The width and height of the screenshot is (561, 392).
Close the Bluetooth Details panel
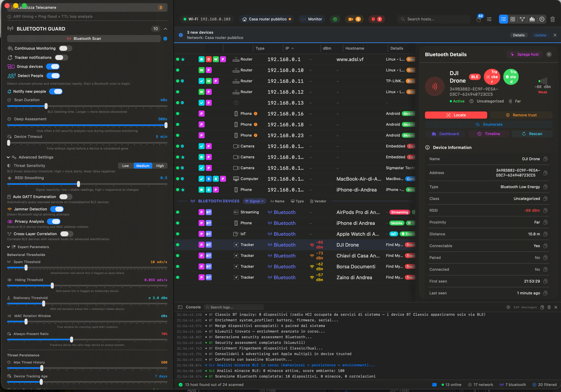549,55
